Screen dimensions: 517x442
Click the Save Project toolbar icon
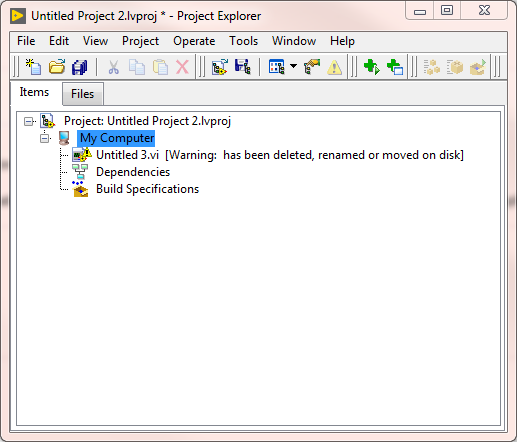[x=243, y=67]
